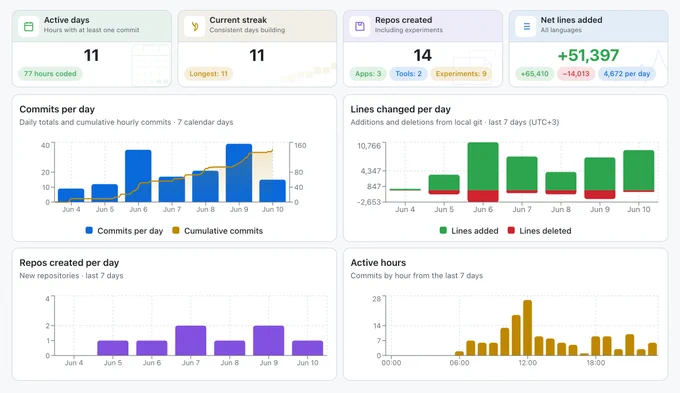Select the Jun 6 bar in Commits per day

tap(138, 176)
